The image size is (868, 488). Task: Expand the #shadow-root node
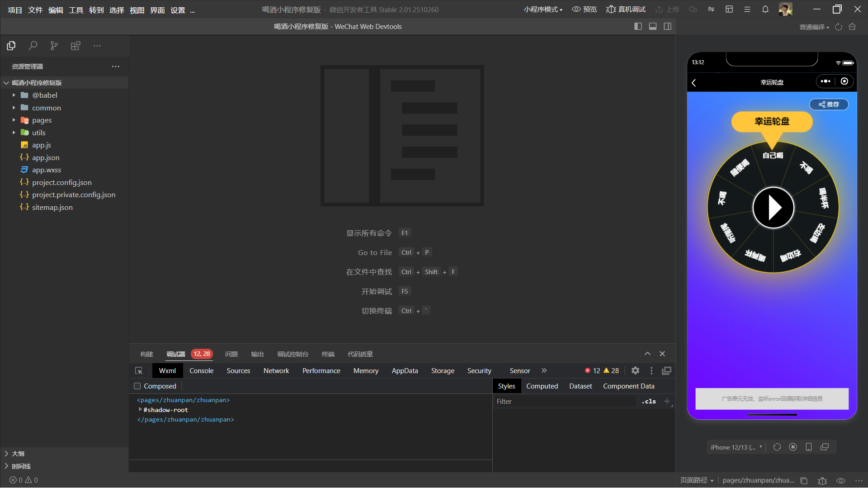click(140, 410)
